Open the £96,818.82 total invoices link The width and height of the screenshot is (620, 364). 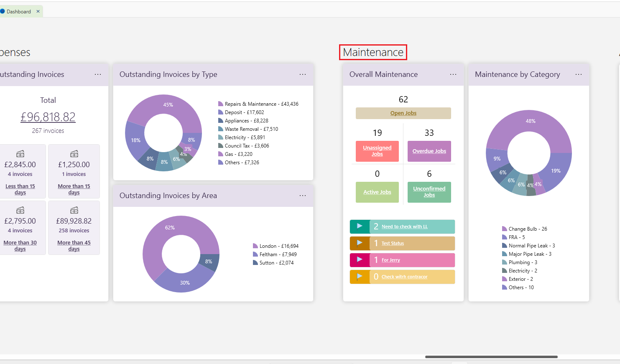coord(48,117)
